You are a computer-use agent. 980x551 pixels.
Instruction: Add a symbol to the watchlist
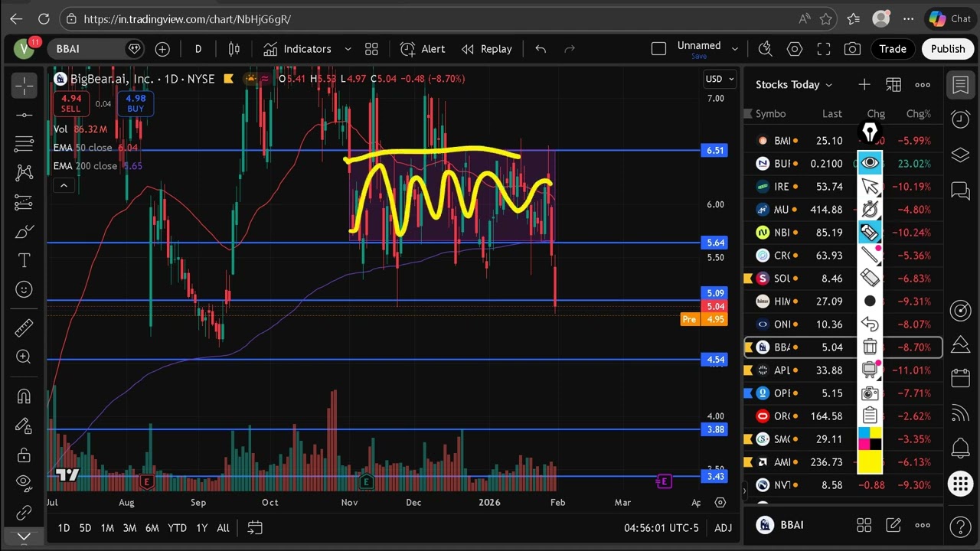point(864,84)
